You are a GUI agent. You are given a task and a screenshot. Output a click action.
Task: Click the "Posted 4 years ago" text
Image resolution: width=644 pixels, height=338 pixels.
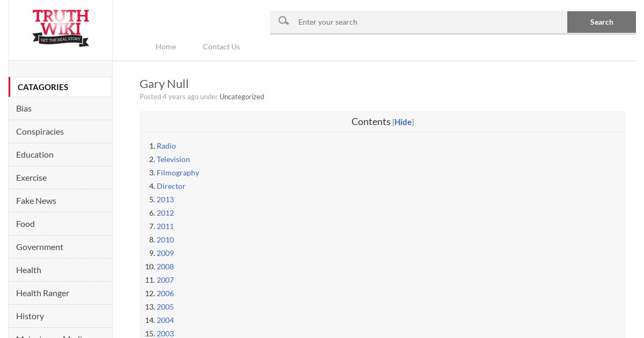169,97
